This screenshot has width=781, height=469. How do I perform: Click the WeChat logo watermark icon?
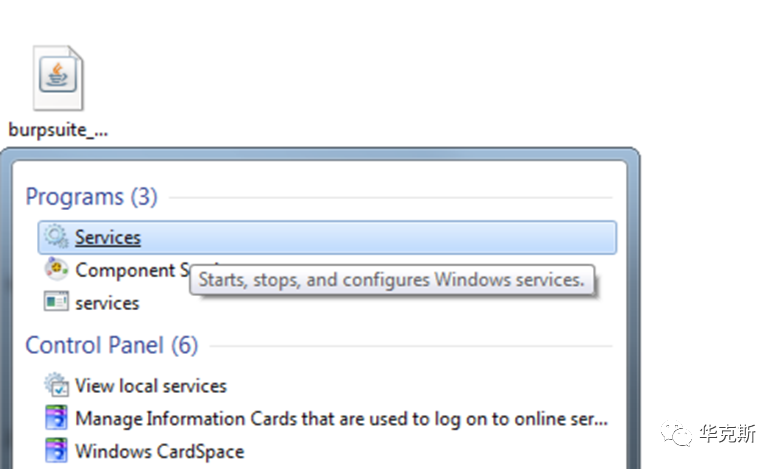click(x=680, y=434)
